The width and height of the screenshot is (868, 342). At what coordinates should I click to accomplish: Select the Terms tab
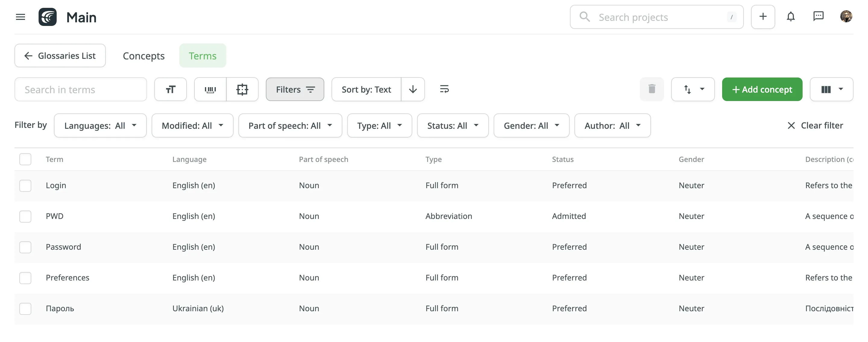(203, 56)
